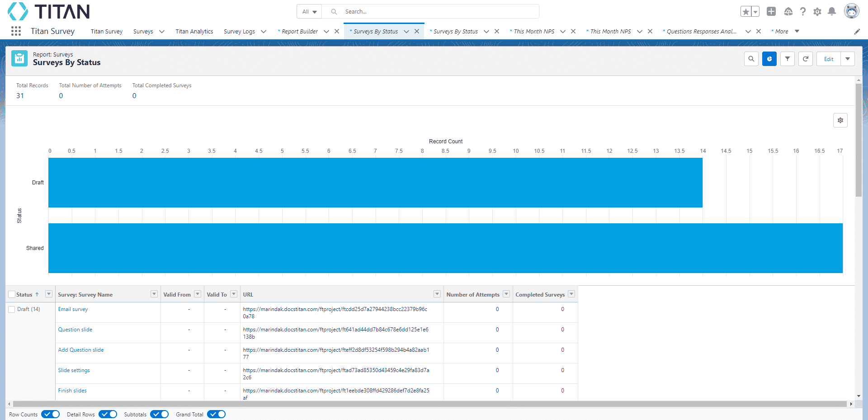
Task: Disable the Detail Rows toggle
Action: coord(108,414)
